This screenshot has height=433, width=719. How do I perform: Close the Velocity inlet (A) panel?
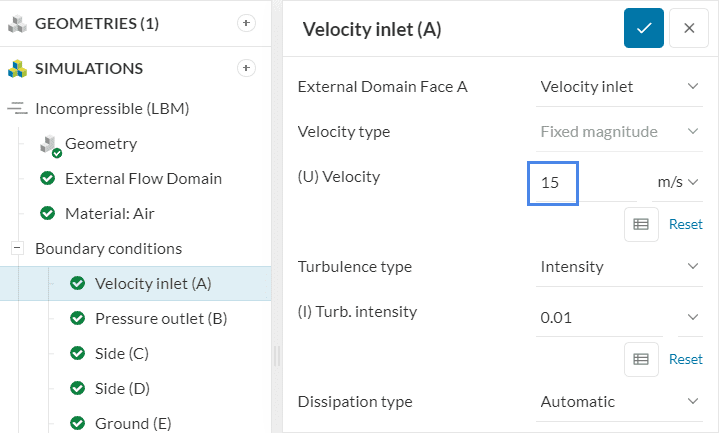[x=689, y=28]
